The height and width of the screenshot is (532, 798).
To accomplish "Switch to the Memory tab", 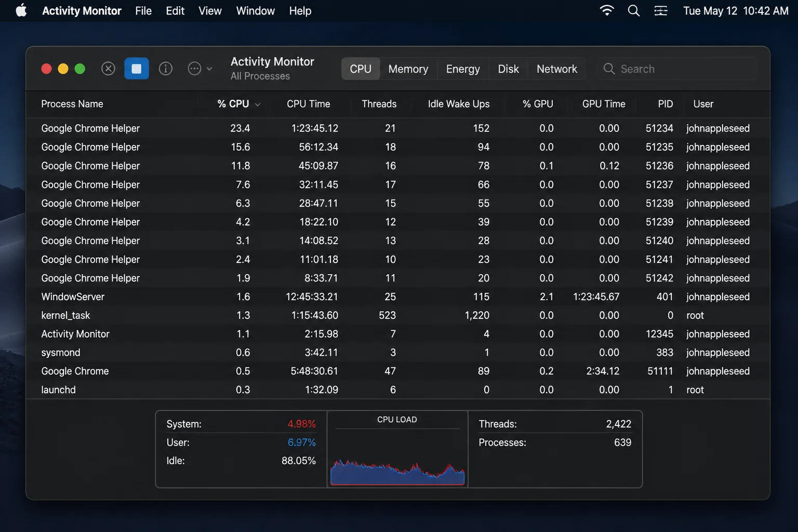I will click(408, 69).
